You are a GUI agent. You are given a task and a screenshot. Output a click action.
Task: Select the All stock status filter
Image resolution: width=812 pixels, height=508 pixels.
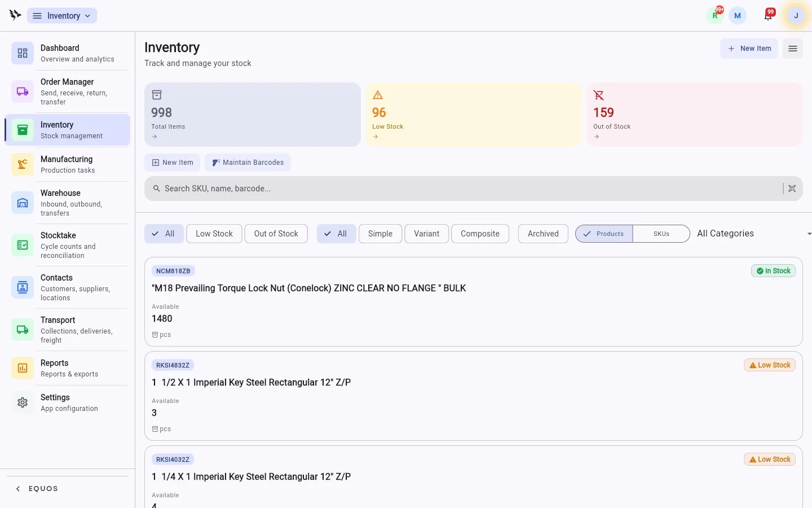coord(164,234)
